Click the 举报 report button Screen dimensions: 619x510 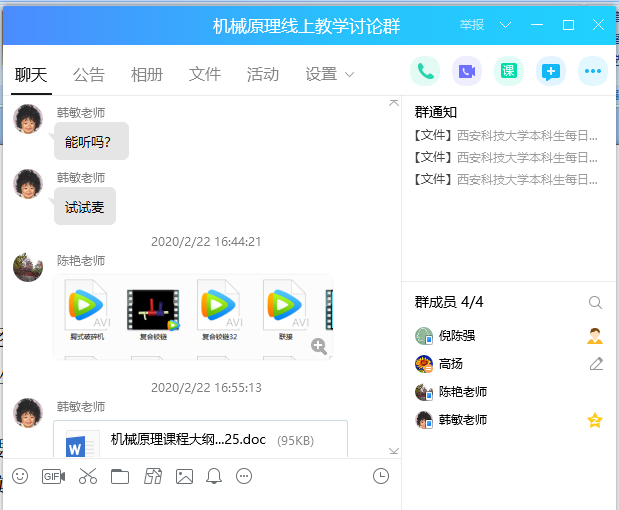[x=472, y=25]
